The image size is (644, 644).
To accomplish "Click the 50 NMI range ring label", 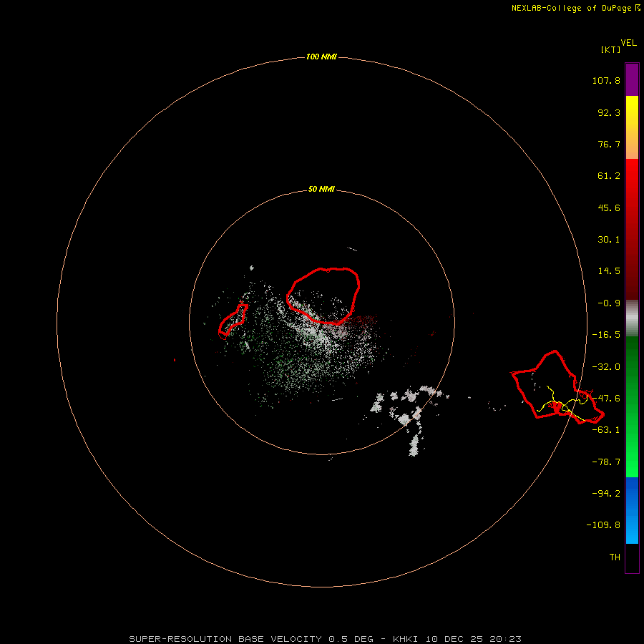I will 321,190.
